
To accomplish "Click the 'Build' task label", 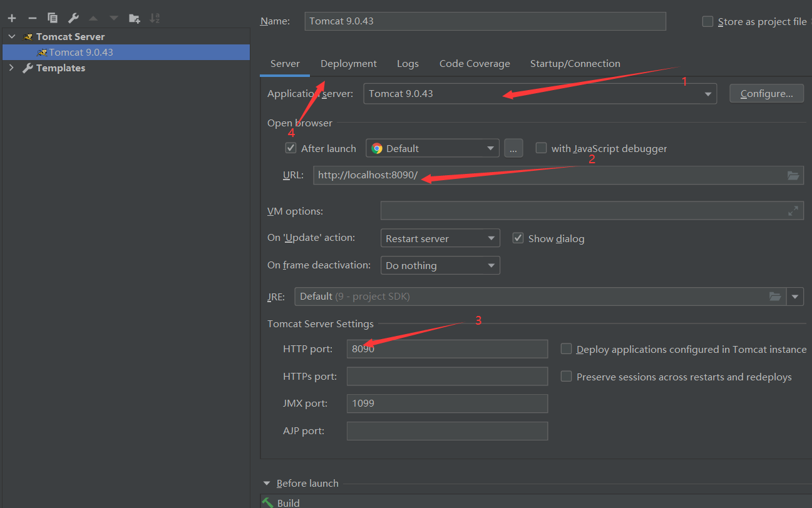I will (x=289, y=502).
